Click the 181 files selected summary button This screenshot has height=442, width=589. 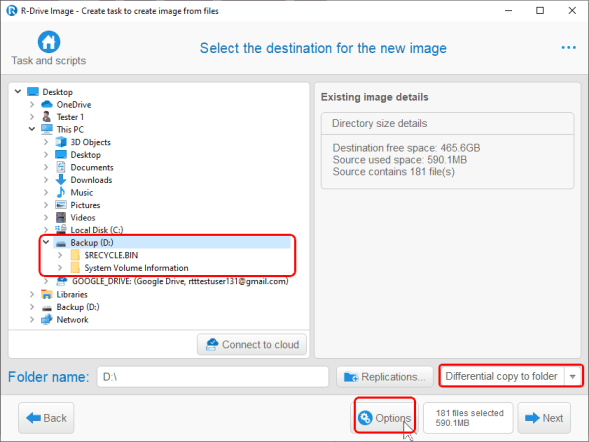pyautogui.click(x=468, y=418)
